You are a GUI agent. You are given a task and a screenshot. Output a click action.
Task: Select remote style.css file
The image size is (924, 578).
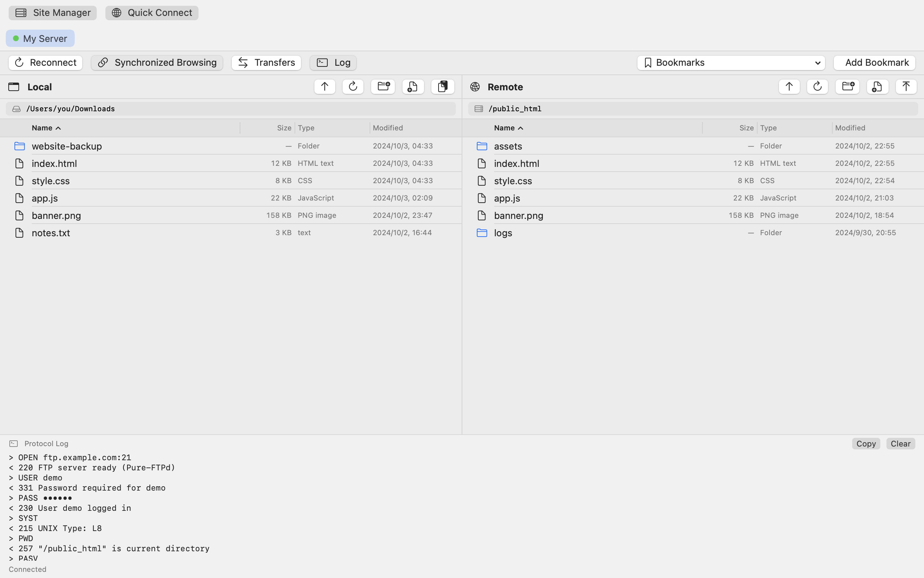tap(693, 180)
